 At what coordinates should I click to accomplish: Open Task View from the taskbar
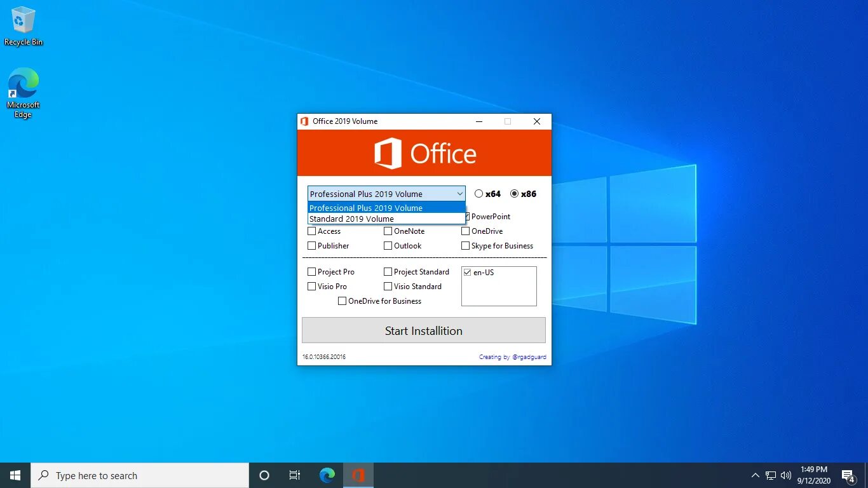click(295, 475)
